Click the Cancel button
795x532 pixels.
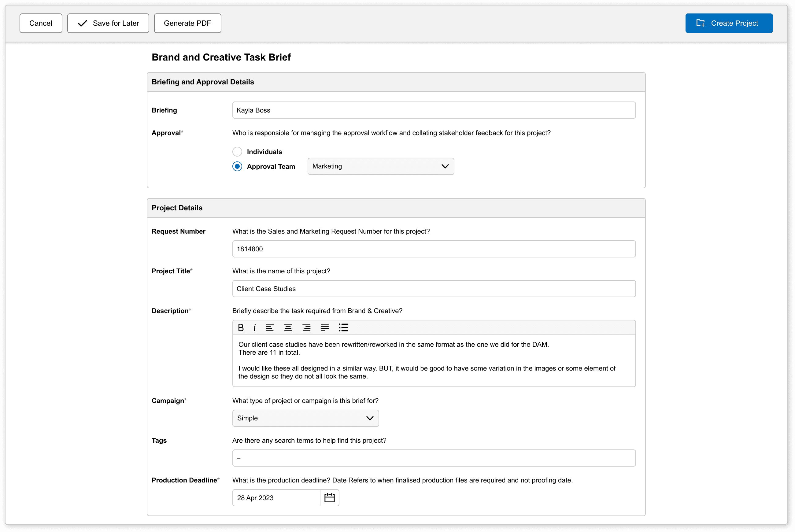(41, 23)
